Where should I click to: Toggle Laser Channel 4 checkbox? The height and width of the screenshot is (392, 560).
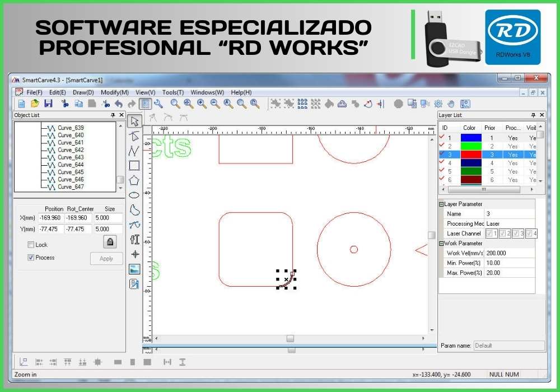[x=530, y=234]
